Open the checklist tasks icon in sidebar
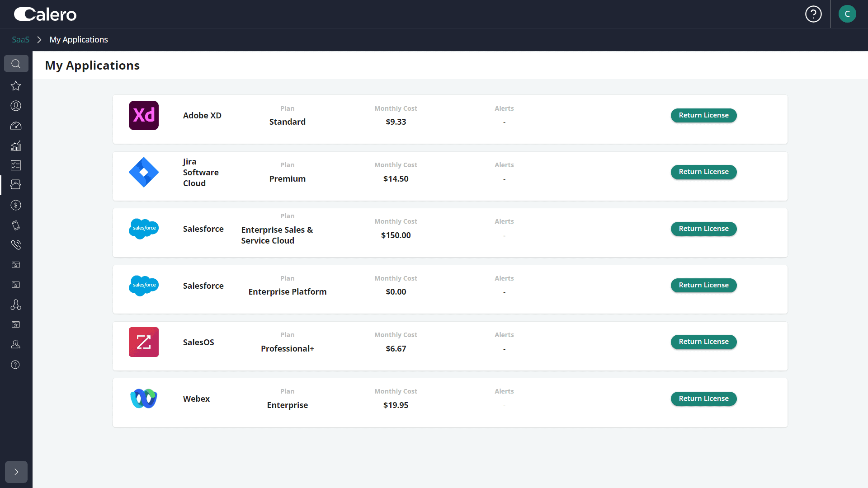The image size is (868, 488). (x=16, y=165)
